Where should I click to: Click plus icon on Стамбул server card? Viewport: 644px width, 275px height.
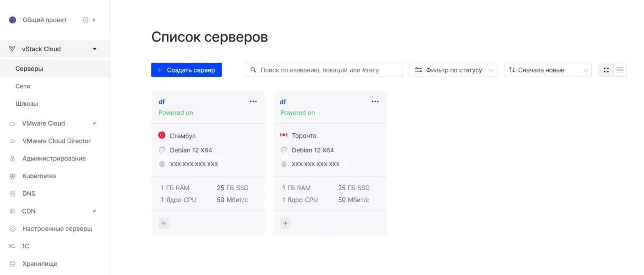164,223
